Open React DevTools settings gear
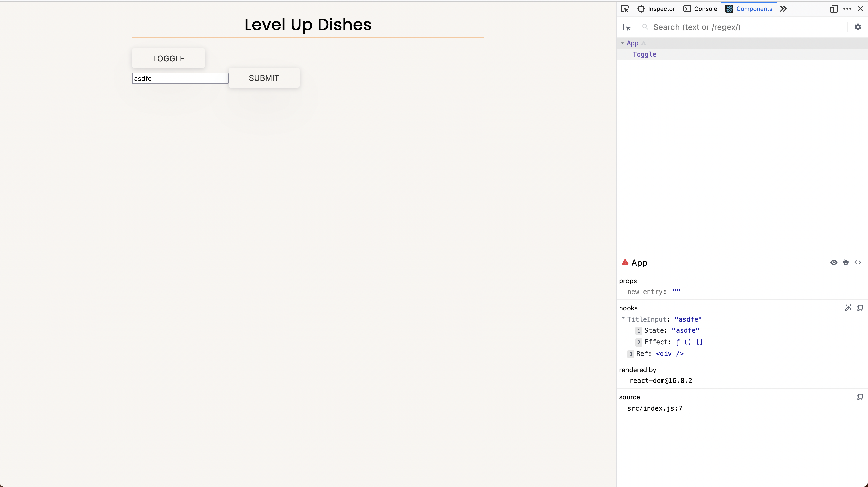 858,27
